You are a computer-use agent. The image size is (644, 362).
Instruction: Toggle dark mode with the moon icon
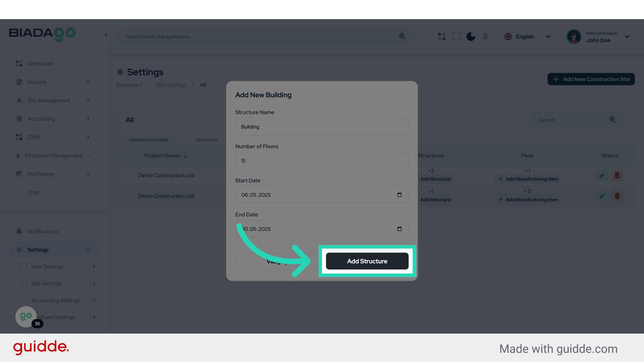pos(471,37)
